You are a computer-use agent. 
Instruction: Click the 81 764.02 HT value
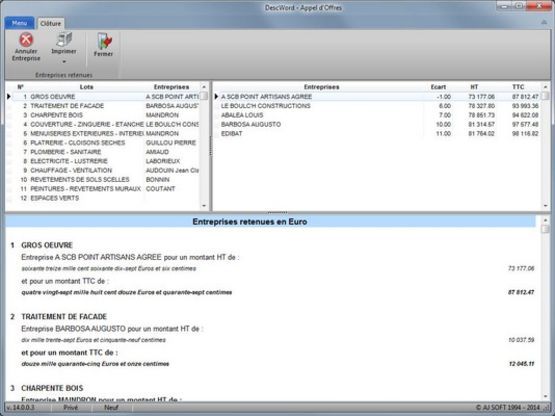coord(481,133)
